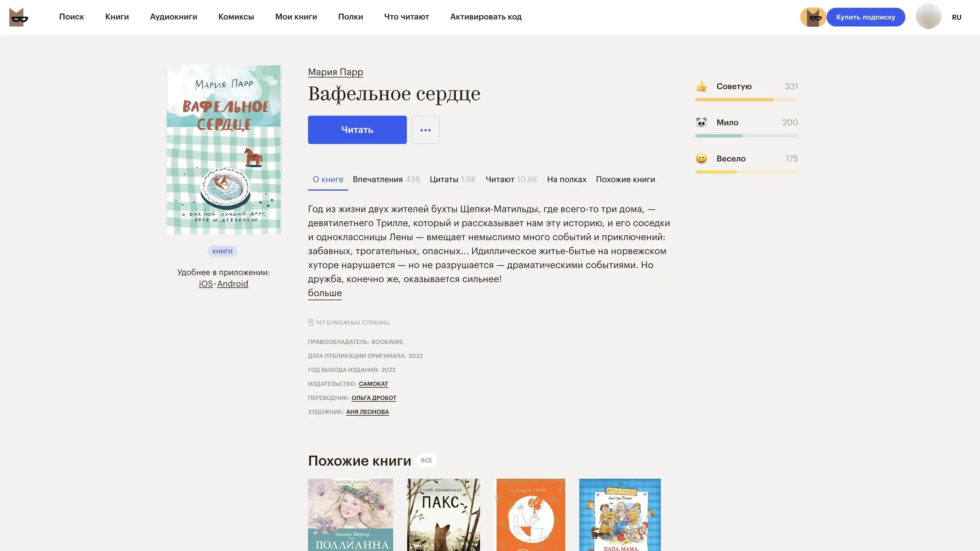Open author Мария Парр link

pos(335,72)
